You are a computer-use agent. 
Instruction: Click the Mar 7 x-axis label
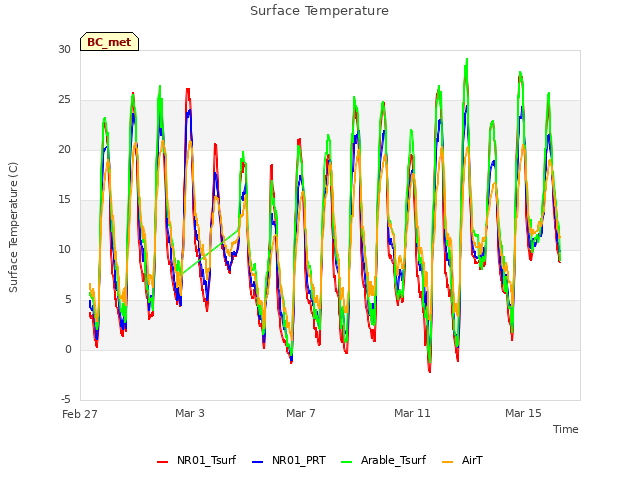coord(301,413)
